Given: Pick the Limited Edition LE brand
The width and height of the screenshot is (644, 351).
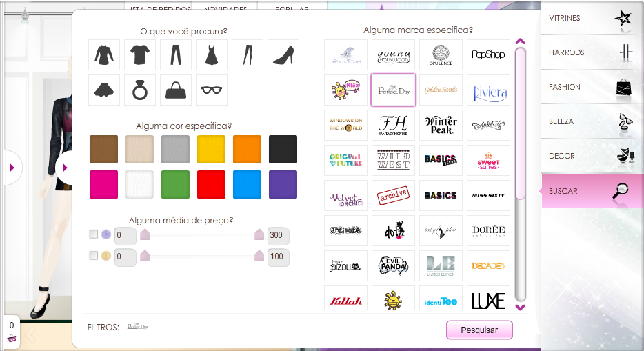Looking at the screenshot, I should (x=441, y=266).
